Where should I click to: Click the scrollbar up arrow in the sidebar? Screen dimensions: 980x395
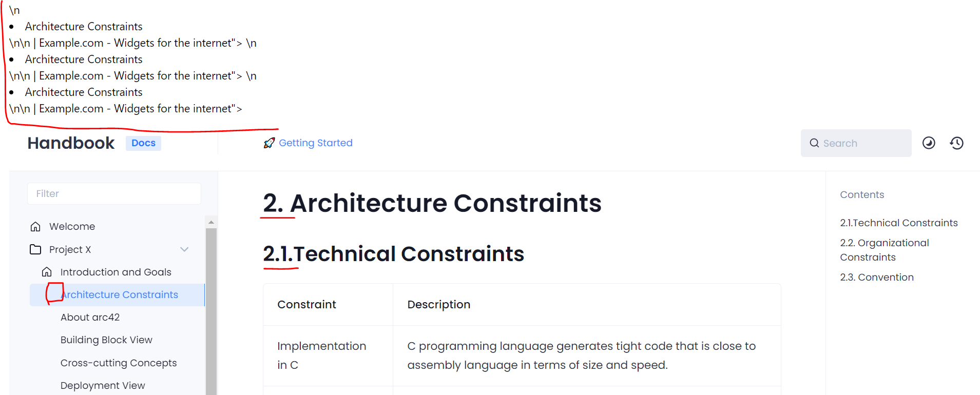tap(212, 222)
